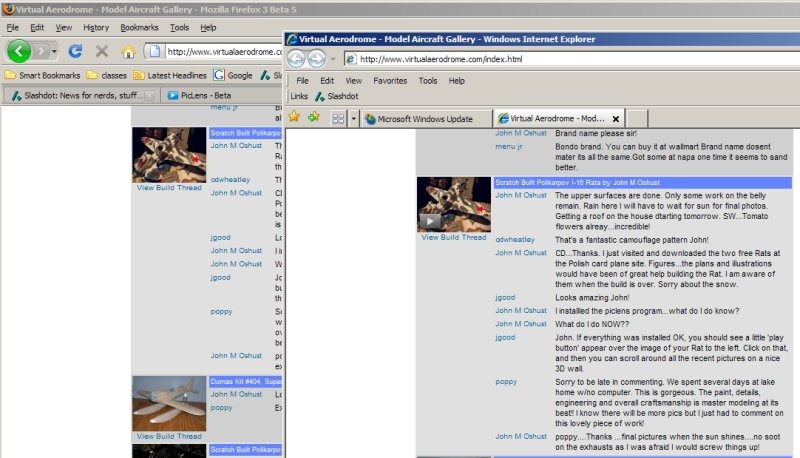The height and width of the screenshot is (458, 800).
Task: Go to the Firefox home page icon
Action: (129, 51)
